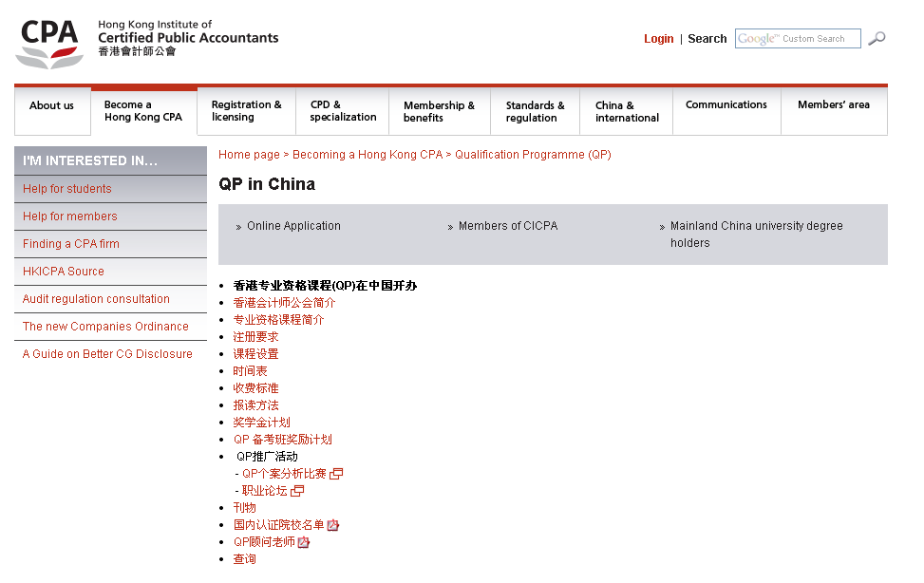Open PDF icon beside QP顾问老师
Screen dimensions: 924x583
point(302,541)
